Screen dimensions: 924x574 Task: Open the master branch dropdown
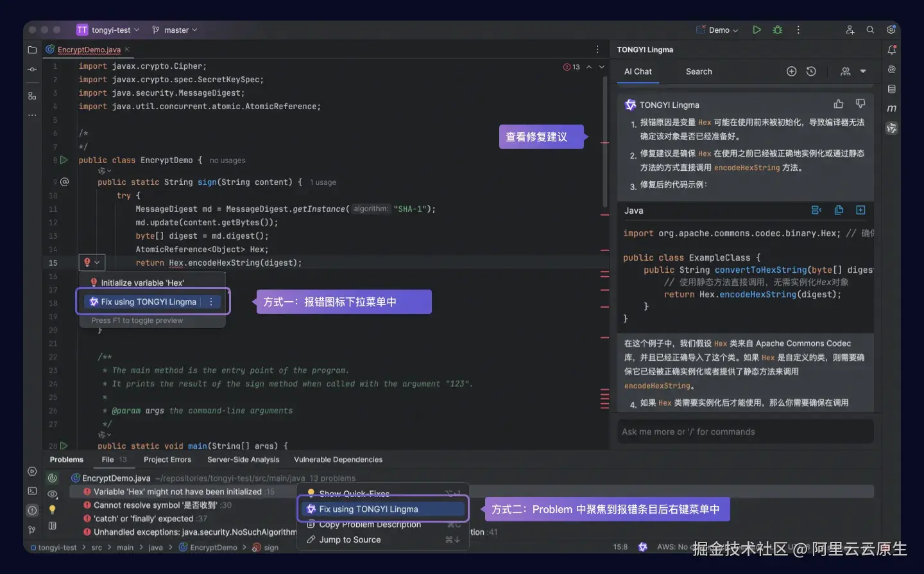(175, 30)
